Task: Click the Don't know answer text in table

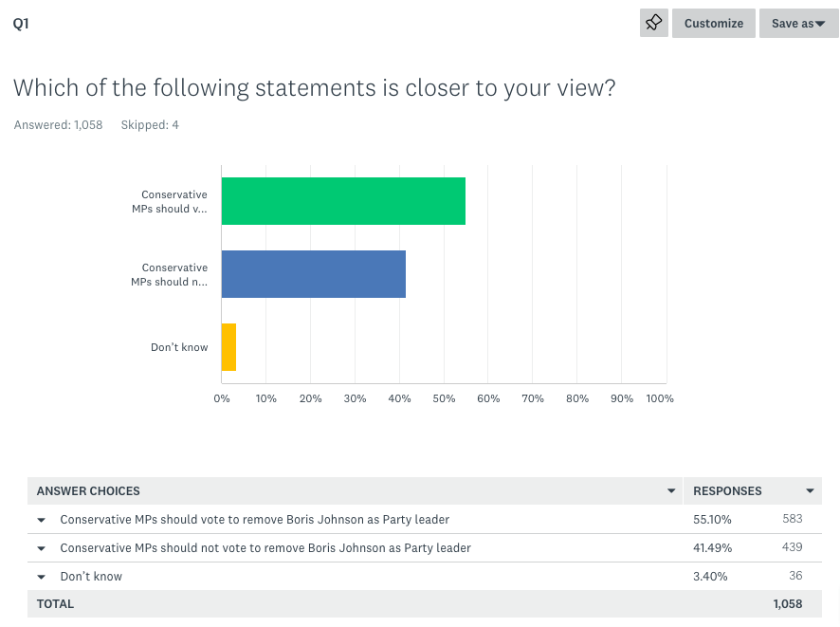Action: 91,577
